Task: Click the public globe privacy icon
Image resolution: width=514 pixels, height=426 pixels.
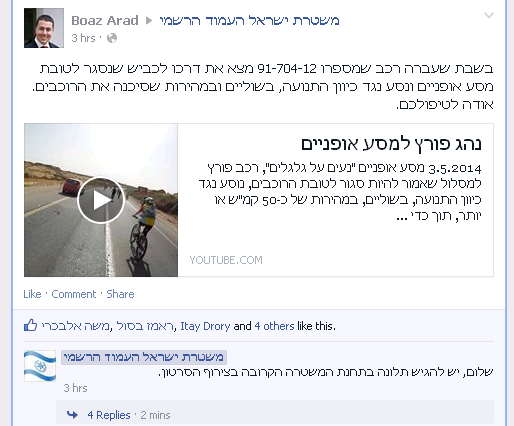Action: [x=112, y=38]
